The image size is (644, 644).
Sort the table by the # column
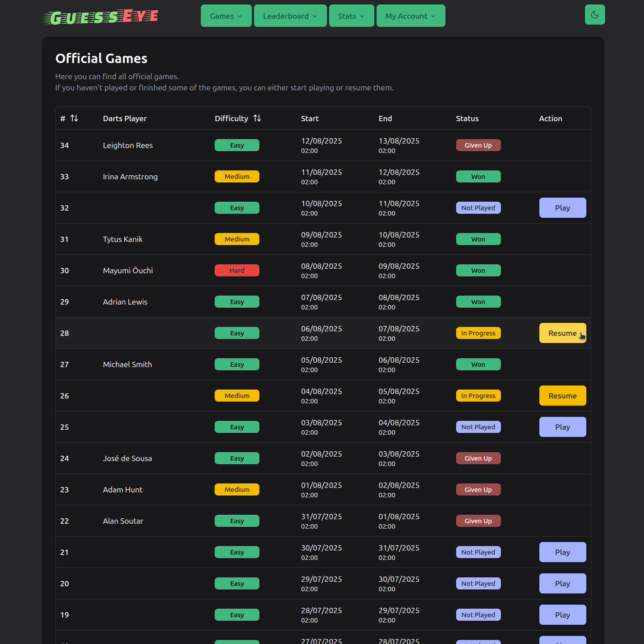pyautogui.click(x=74, y=118)
